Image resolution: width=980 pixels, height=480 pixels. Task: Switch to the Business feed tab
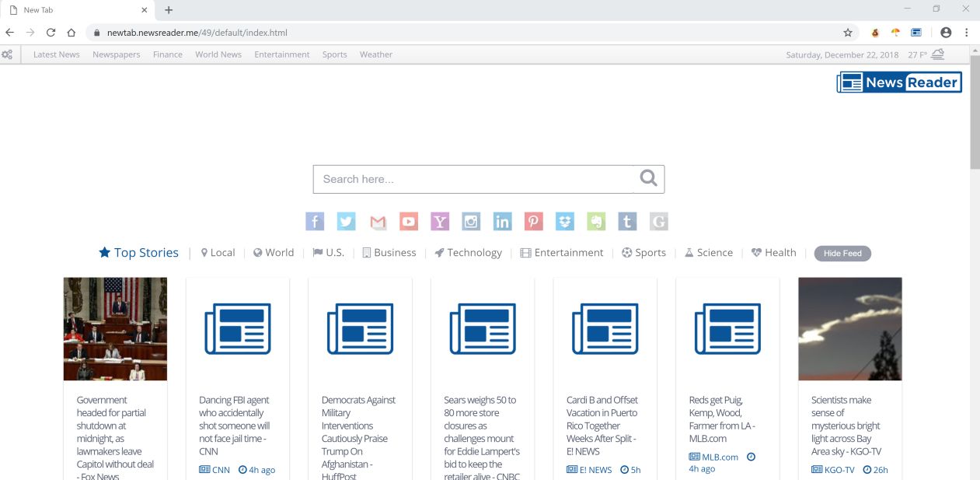[389, 253]
